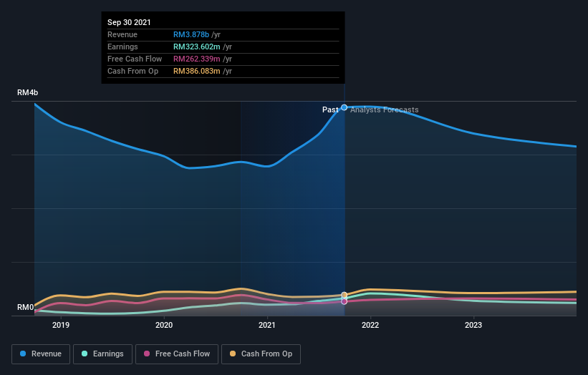Click the Past label on chart
The height and width of the screenshot is (375, 588).
tap(330, 109)
